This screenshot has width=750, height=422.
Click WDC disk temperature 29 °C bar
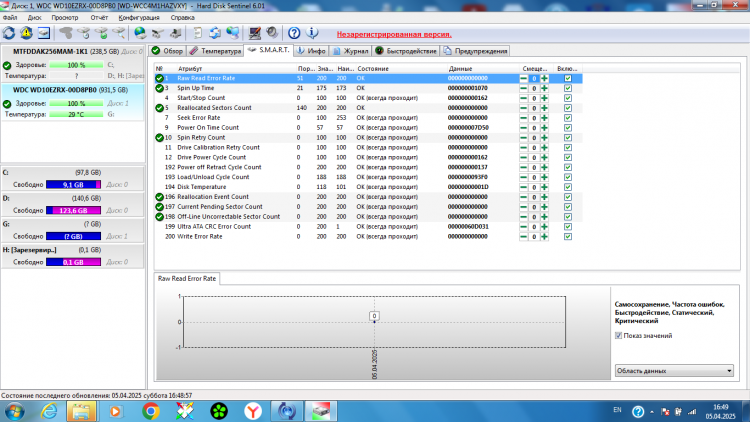click(76, 114)
